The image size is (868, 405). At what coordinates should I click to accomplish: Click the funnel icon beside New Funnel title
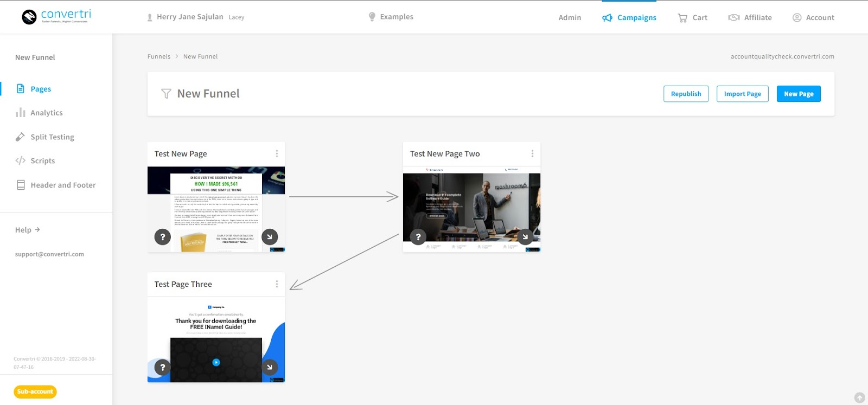[x=166, y=94]
